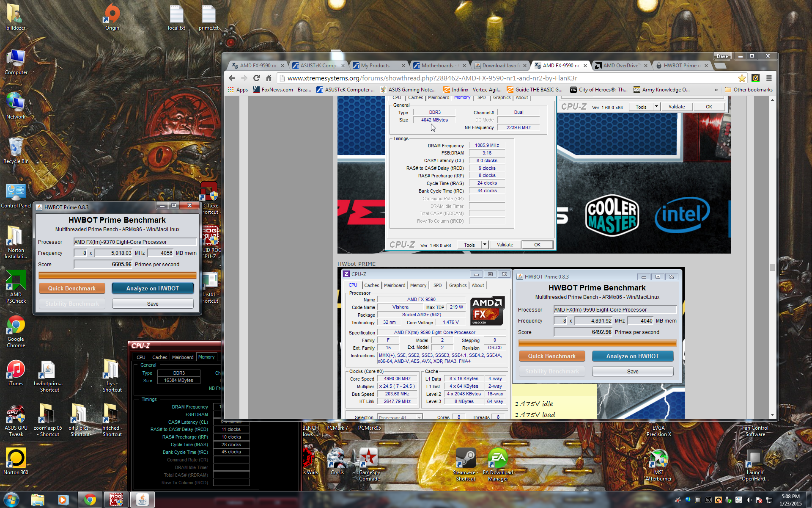The width and height of the screenshot is (812, 508).
Task: Open the Computer desktop icon
Action: click(x=16, y=62)
